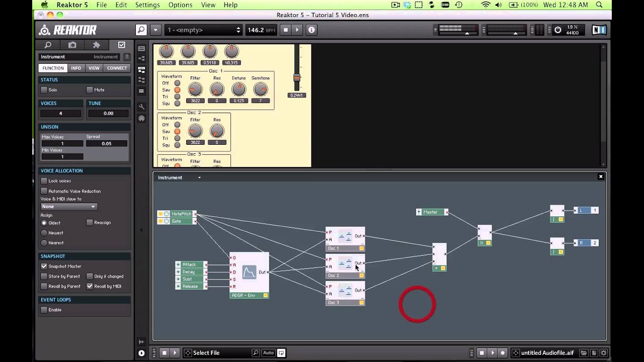This screenshot has width=644, height=362.
Task: Open the panelsets puzzle-piece tab
Action: tap(97, 45)
